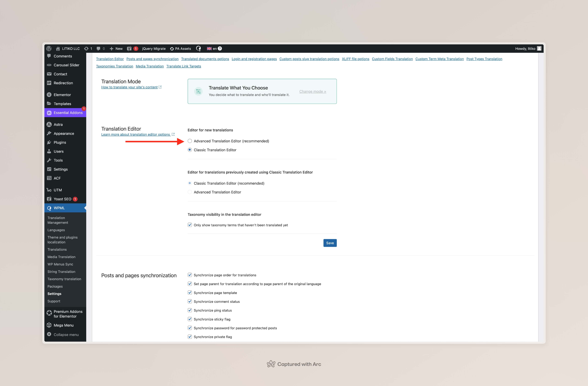Toggle Synchronize page template checkbox
Viewport: 588px width, 386px height.
190,293
